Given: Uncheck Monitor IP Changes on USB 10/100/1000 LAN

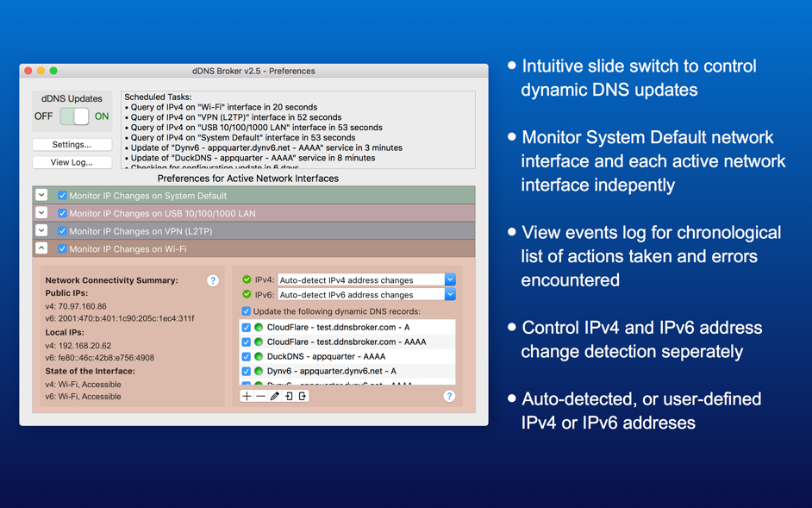Looking at the screenshot, I should 62,213.
